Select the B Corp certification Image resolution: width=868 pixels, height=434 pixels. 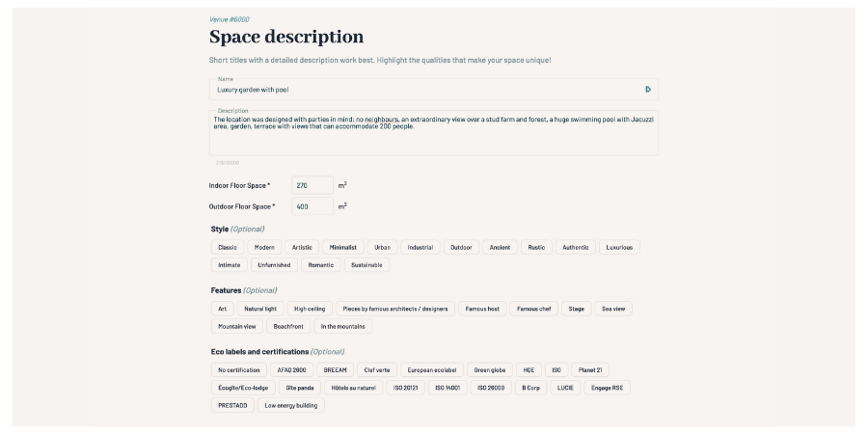click(530, 388)
